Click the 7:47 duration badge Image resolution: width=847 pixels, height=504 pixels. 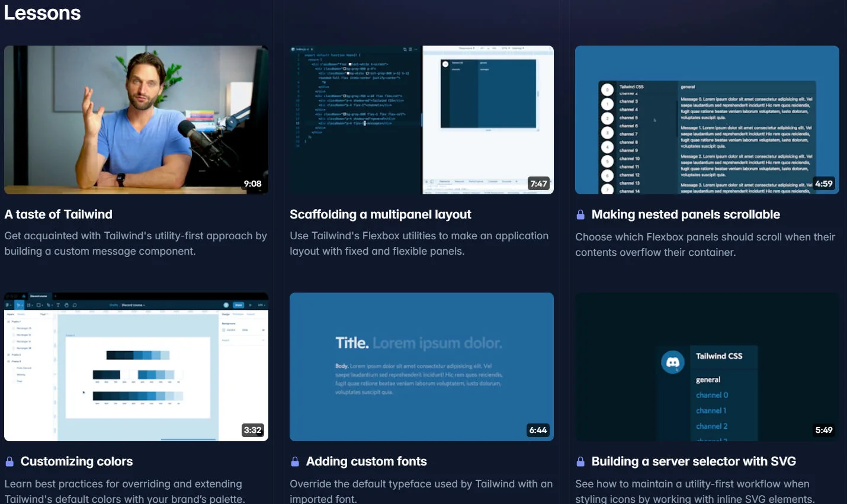pos(538,184)
